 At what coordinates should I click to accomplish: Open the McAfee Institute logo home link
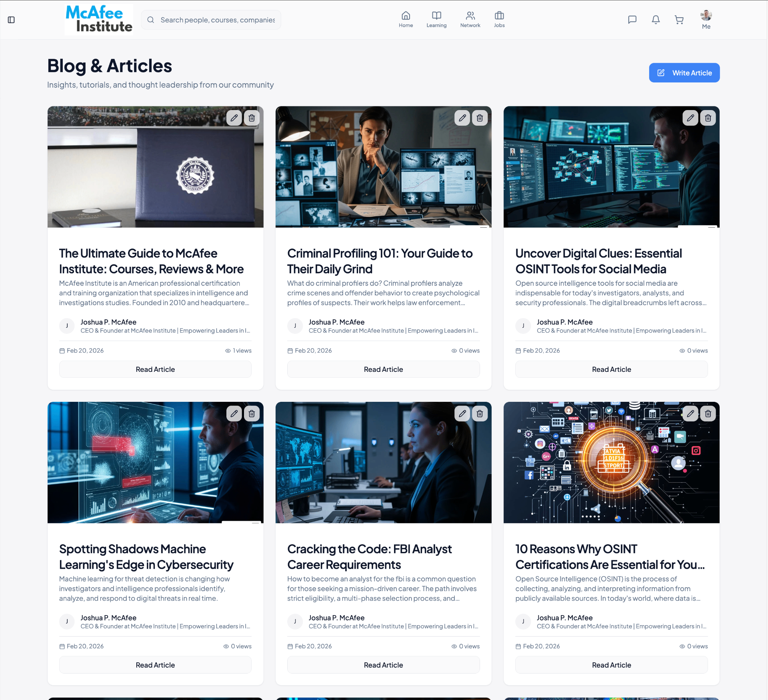99,19
